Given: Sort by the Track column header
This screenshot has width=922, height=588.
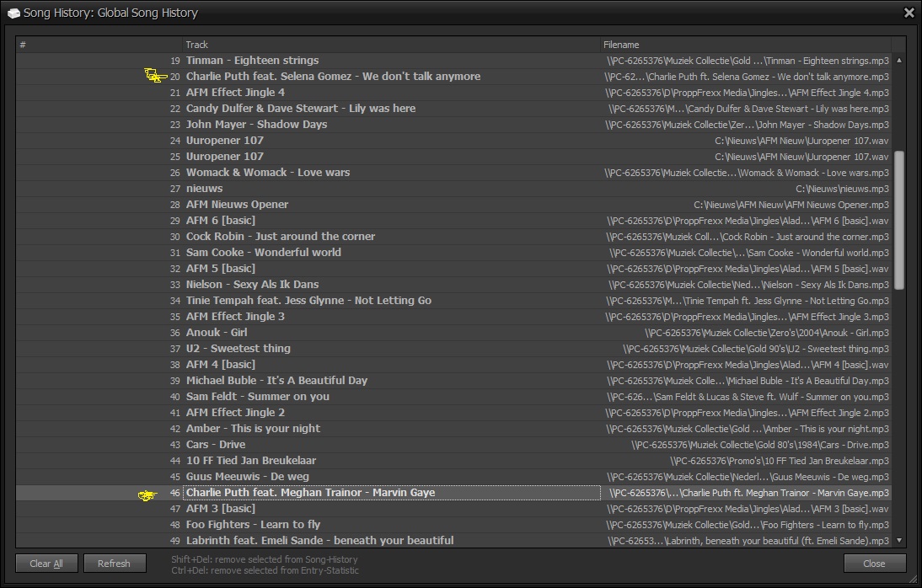Looking at the screenshot, I should (391, 45).
